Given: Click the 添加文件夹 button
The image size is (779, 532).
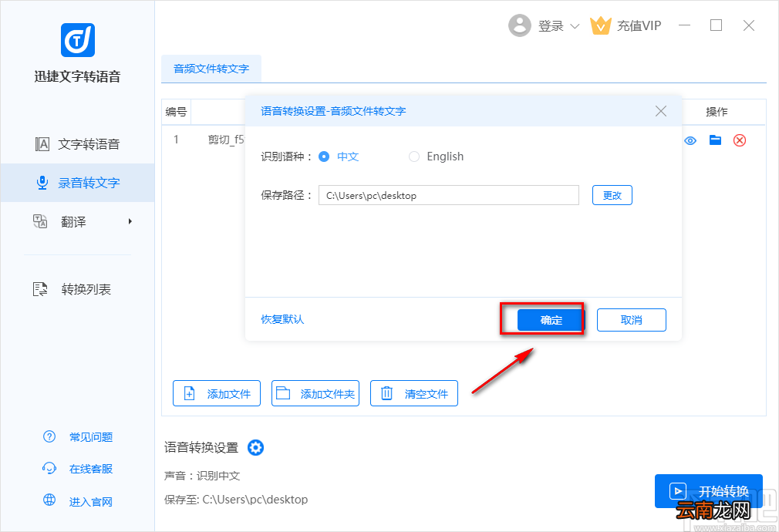Looking at the screenshot, I should click(x=315, y=393).
